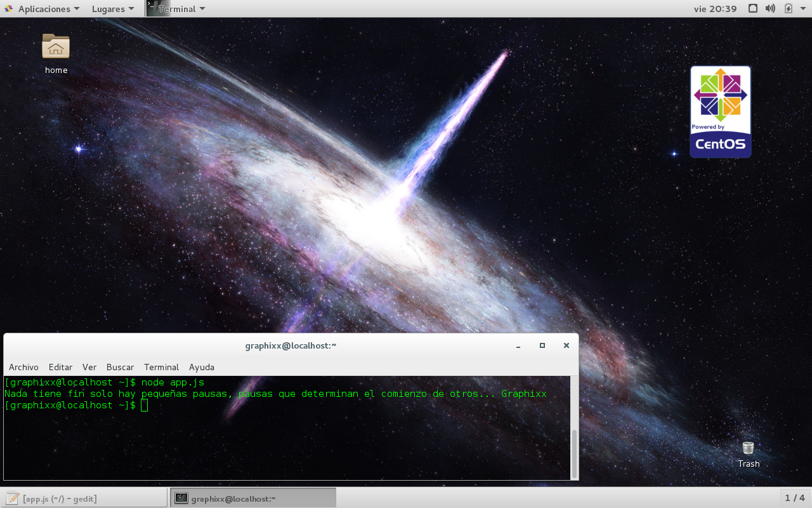The height and width of the screenshot is (508, 812).
Task: Click the 1 / 4 workspace switcher
Action: [x=795, y=498]
